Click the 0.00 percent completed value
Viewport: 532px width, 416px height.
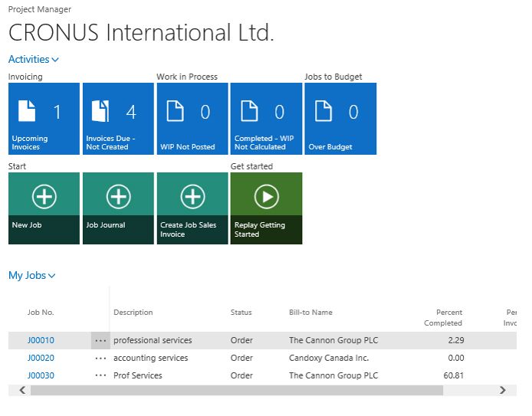tap(456, 358)
